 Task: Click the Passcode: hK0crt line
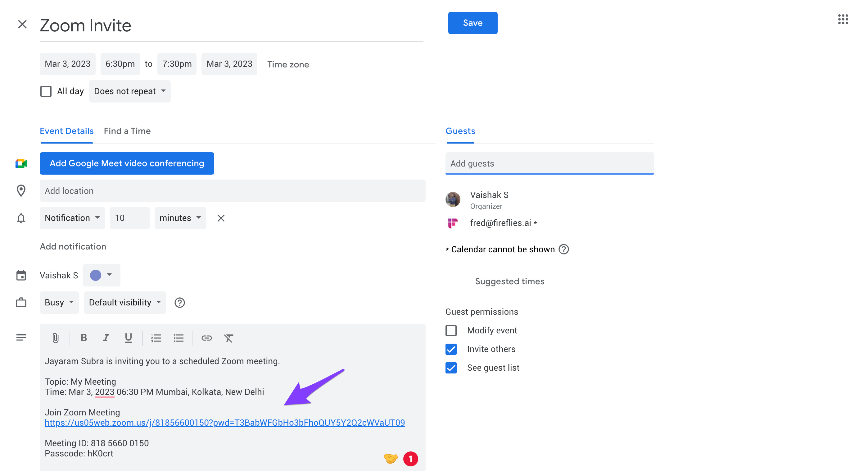click(x=79, y=453)
